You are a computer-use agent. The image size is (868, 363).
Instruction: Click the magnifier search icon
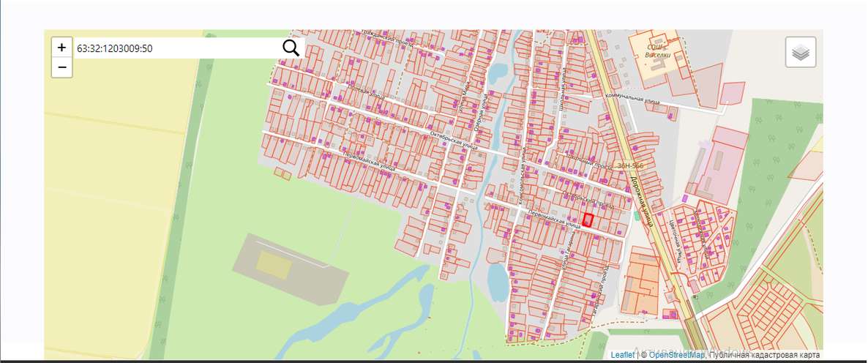[x=291, y=48]
